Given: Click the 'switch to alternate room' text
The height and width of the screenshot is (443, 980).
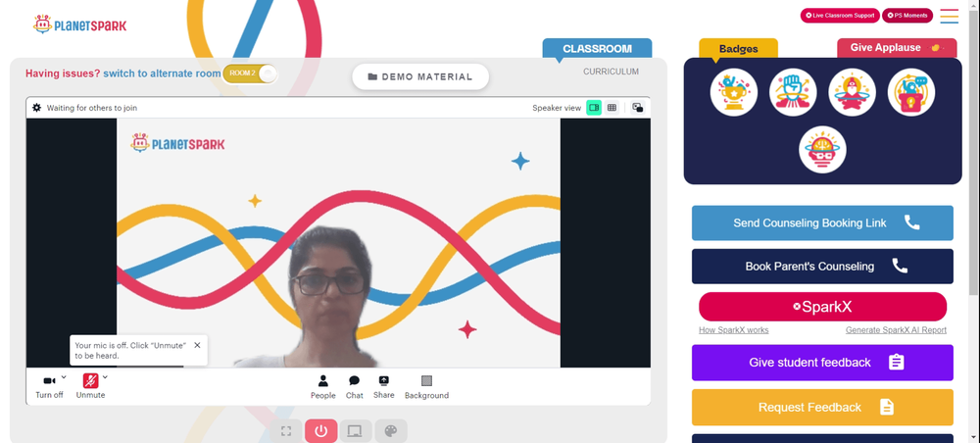Looking at the screenshot, I should [x=162, y=74].
